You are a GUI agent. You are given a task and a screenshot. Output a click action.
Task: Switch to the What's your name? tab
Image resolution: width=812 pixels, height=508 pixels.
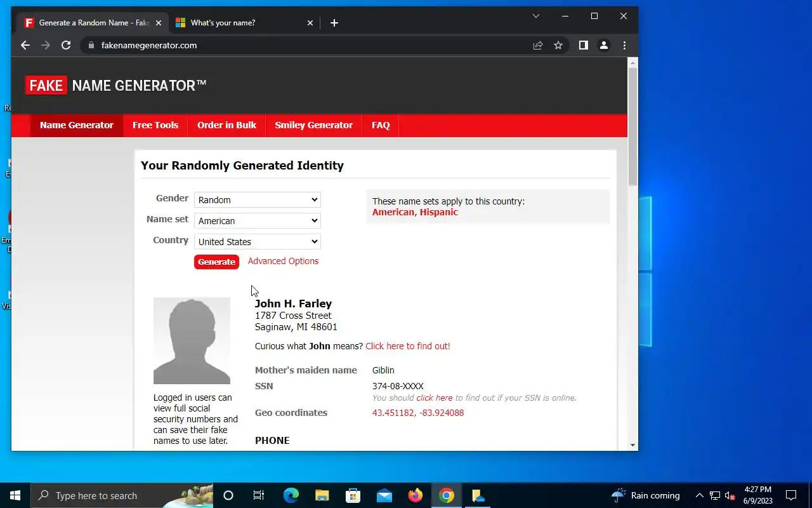click(x=244, y=23)
